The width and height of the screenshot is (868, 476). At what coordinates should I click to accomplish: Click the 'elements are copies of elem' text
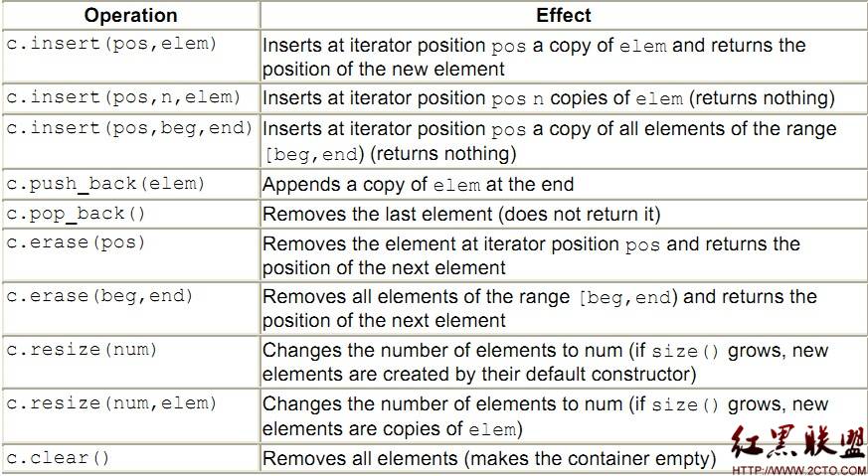click(x=392, y=428)
